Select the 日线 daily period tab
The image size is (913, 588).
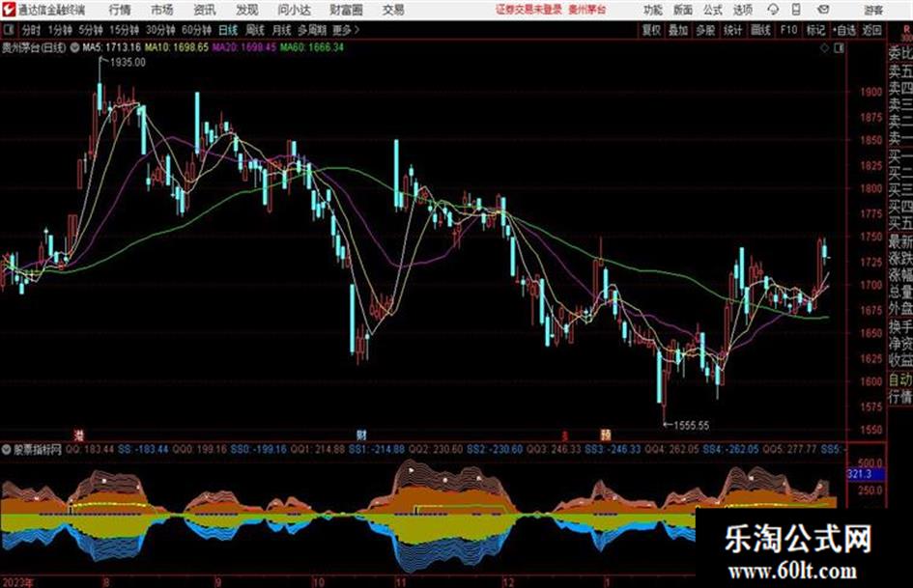click(x=228, y=30)
